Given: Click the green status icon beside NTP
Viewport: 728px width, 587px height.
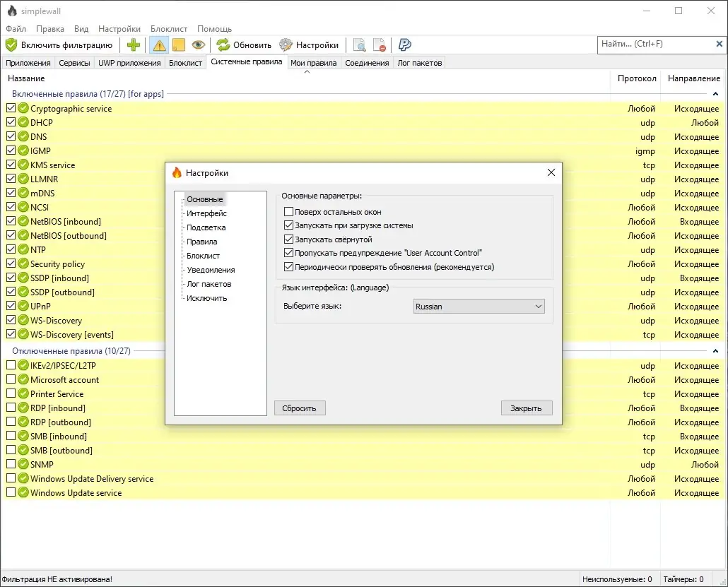Looking at the screenshot, I should [23, 249].
